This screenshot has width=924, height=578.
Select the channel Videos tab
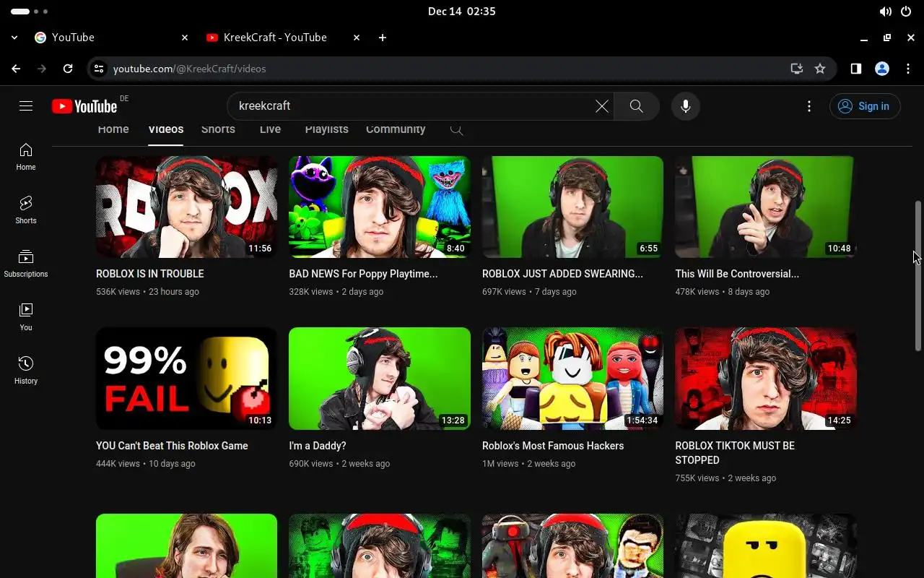tap(166, 129)
